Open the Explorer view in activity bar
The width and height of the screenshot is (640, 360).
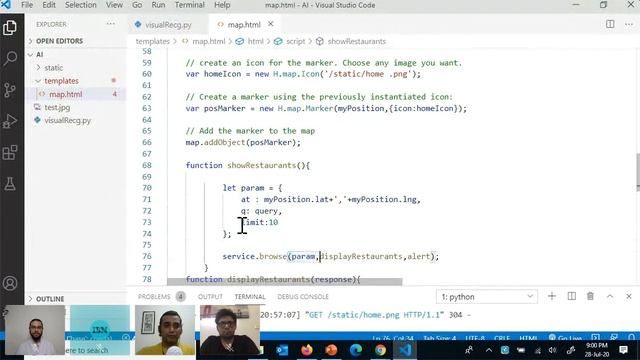[10, 28]
